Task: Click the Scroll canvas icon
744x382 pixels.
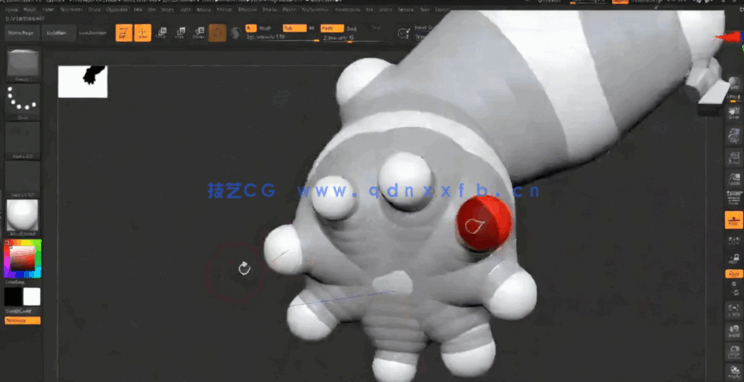Action: coord(734,113)
